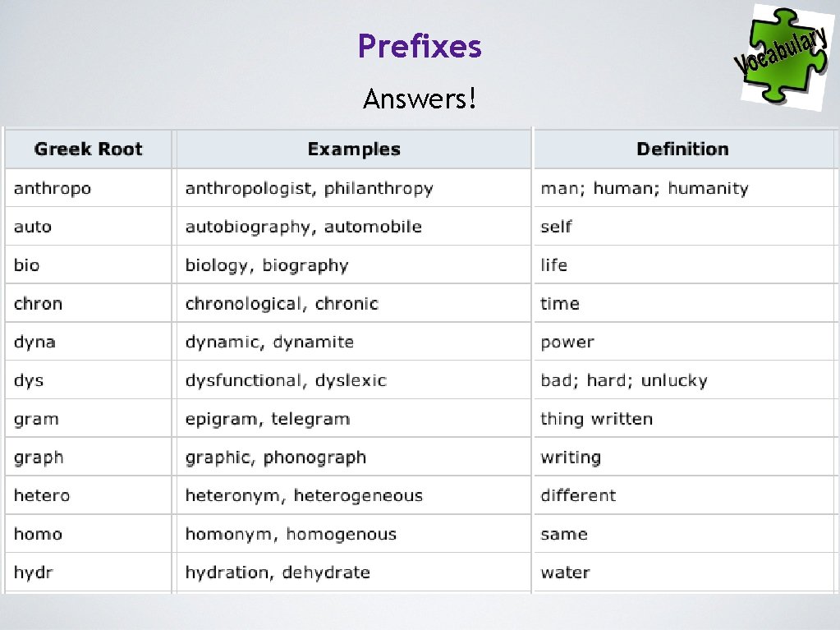Click the homonym, homogenous examples cell
The width and height of the screenshot is (840, 630).
click(x=291, y=534)
